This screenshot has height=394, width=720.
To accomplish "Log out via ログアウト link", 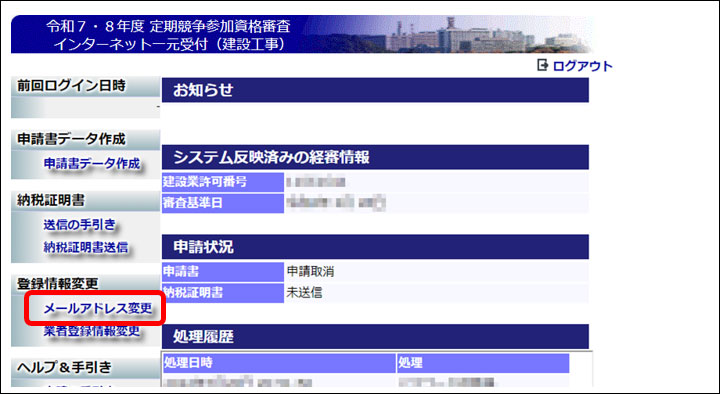I will pyautogui.click(x=582, y=66).
